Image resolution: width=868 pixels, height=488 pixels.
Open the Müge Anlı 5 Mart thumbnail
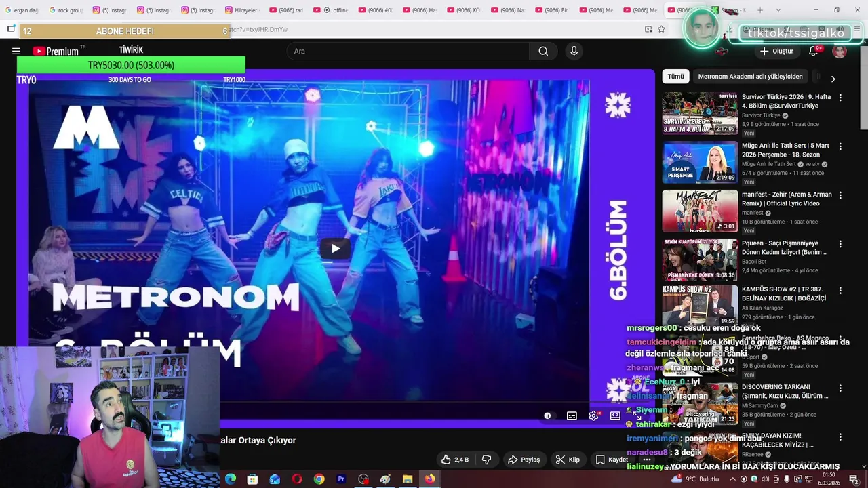coord(700,162)
